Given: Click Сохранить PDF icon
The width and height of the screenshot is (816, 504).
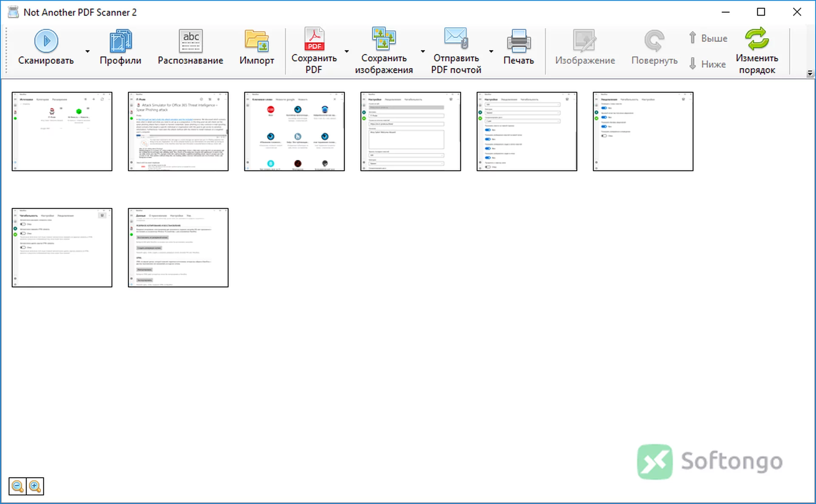Looking at the screenshot, I should [314, 39].
